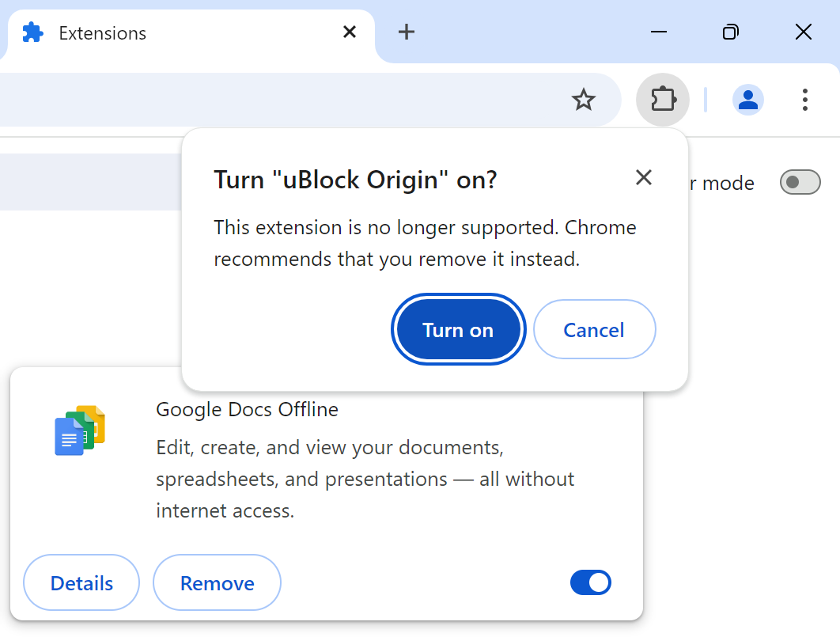Click Turn on to enable uBlock Origin
This screenshot has width=840, height=637.
click(458, 330)
